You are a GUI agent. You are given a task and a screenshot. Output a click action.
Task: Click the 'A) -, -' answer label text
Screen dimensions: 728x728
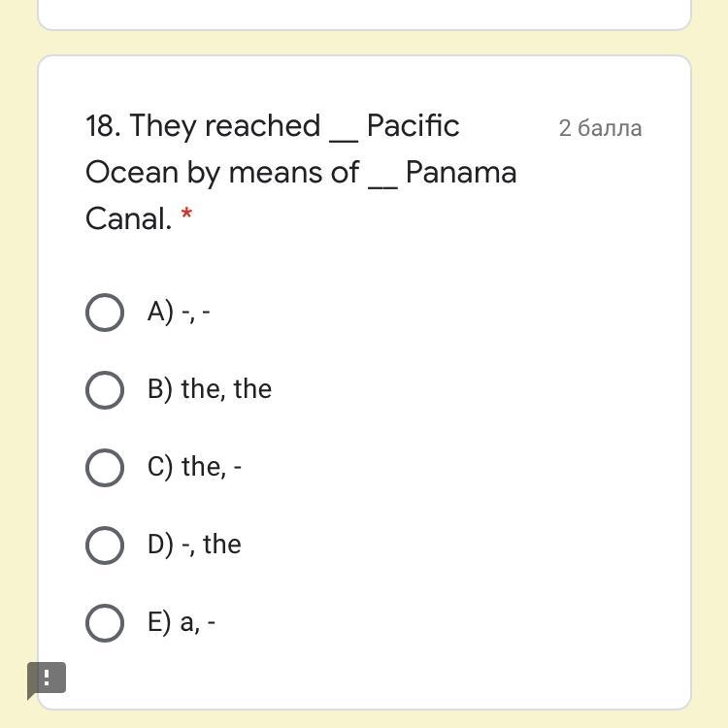click(x=179, y=312)
